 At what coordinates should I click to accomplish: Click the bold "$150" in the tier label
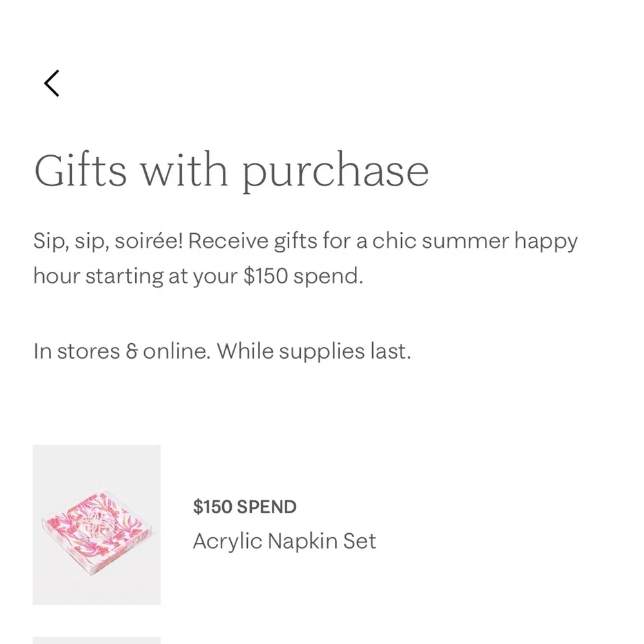pos(213,507)
